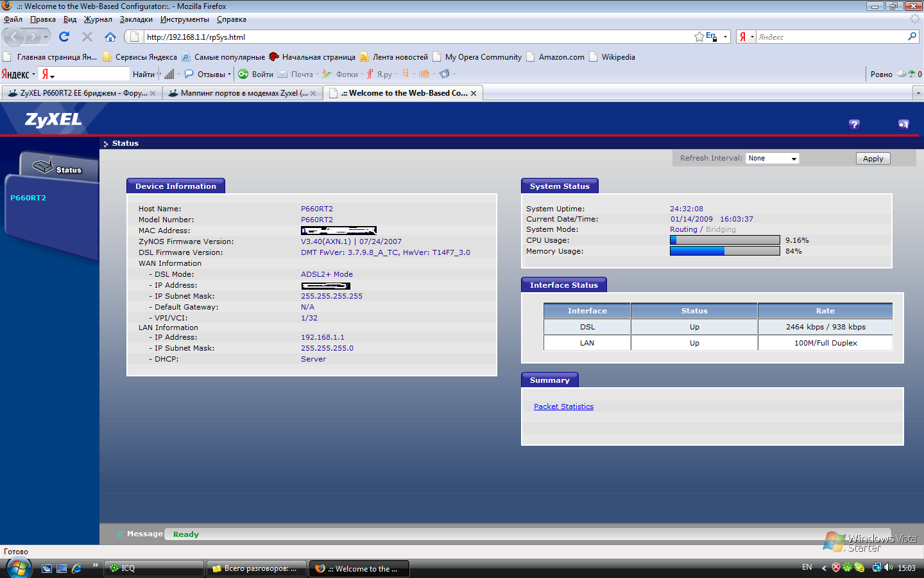
Task: Open the search engine selector dropdown
Action: (746, 37)
